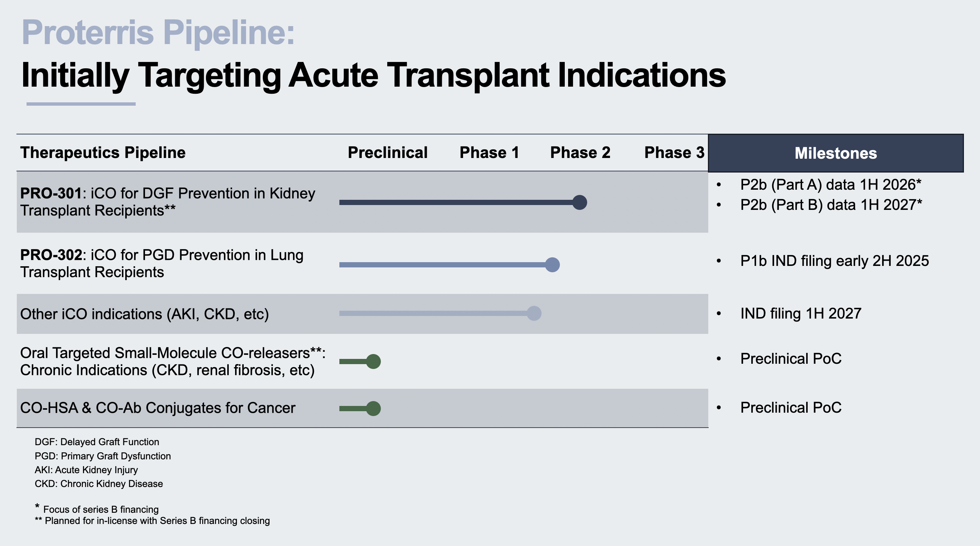
Task: Click the "P2b (Part A) data 1H 2026" milestone
Action: [x=830, y=185]
